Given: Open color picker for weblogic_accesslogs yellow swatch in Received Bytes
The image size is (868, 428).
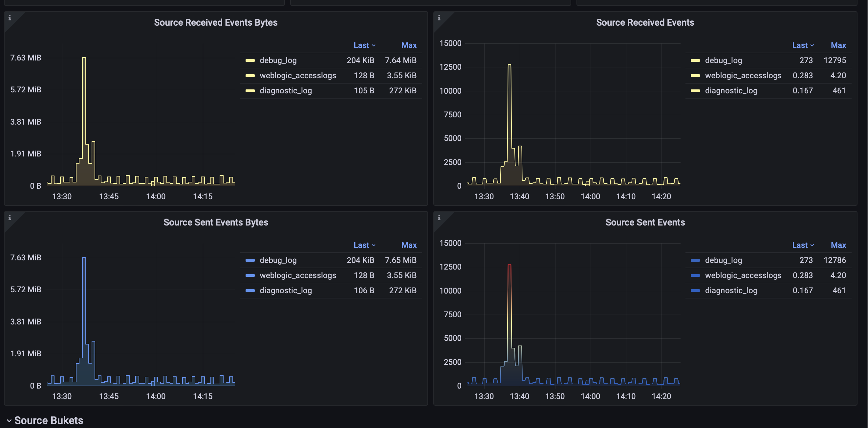Looking at the screenshot, I should click(x=250, y=76).
